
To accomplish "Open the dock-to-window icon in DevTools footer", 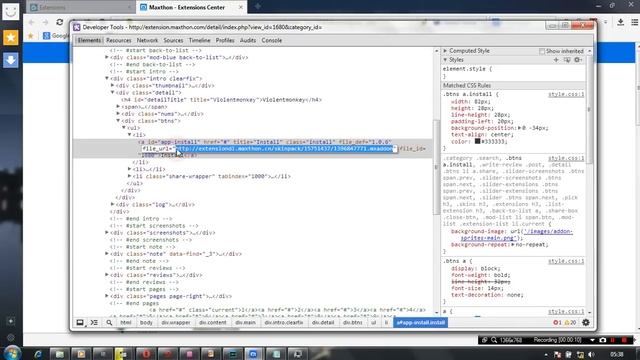I will pyautogui.click(x=80, y=322).
